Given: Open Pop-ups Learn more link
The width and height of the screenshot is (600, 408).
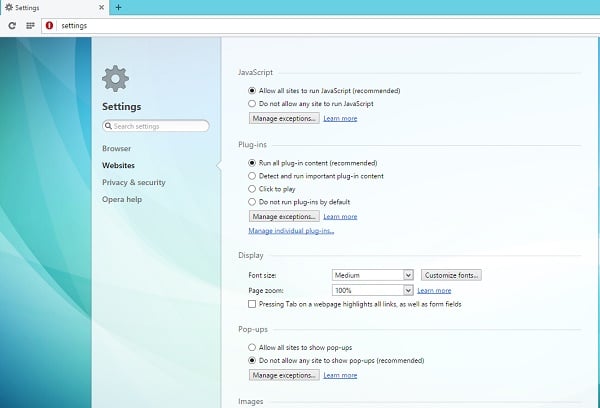Looking at the screenshot, I should 340,375.
